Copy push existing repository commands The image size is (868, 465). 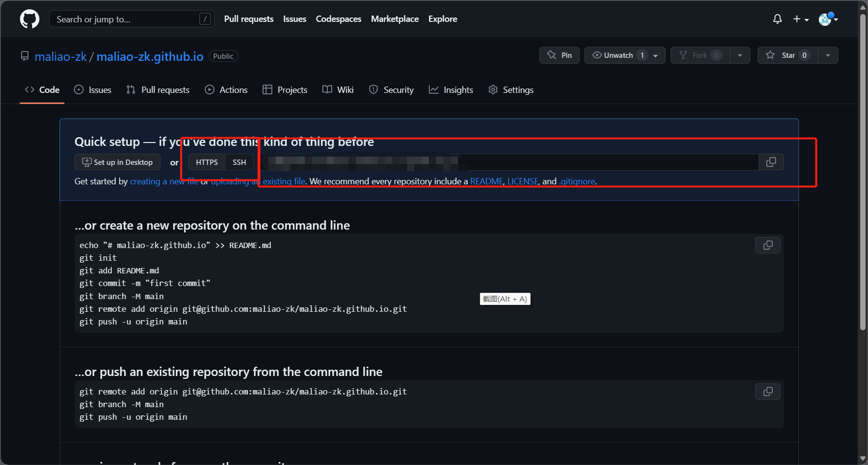coord(768,392)
